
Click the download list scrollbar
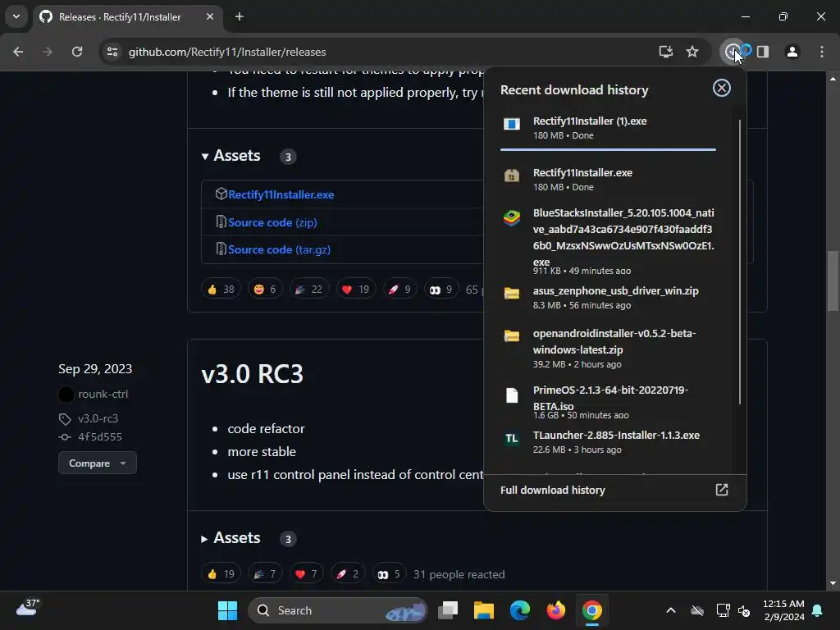(x=740, y=262)
